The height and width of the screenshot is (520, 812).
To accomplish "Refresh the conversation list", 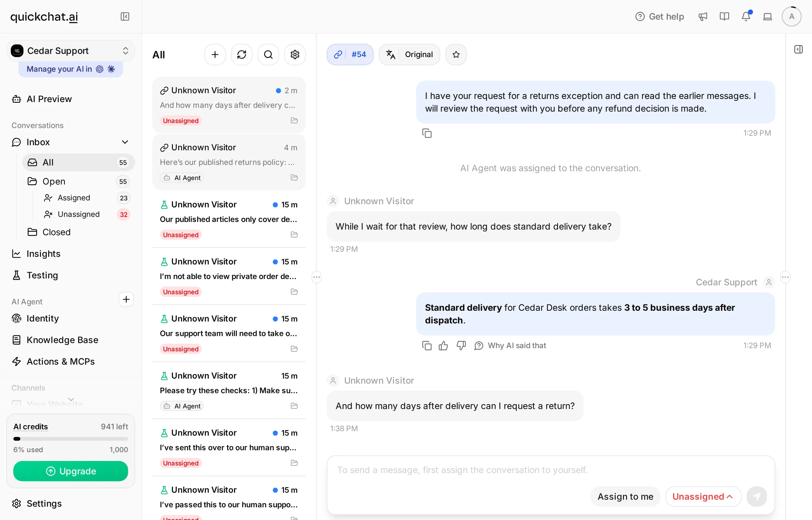I will [241, 54].
